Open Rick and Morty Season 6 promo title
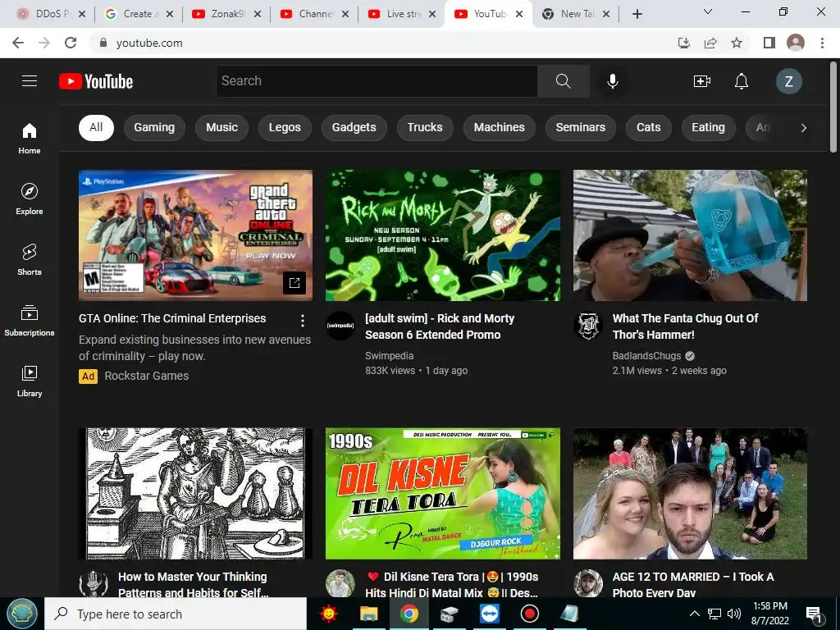The height and width of the screenshot is (630, 840). click(x=440, y=326)
